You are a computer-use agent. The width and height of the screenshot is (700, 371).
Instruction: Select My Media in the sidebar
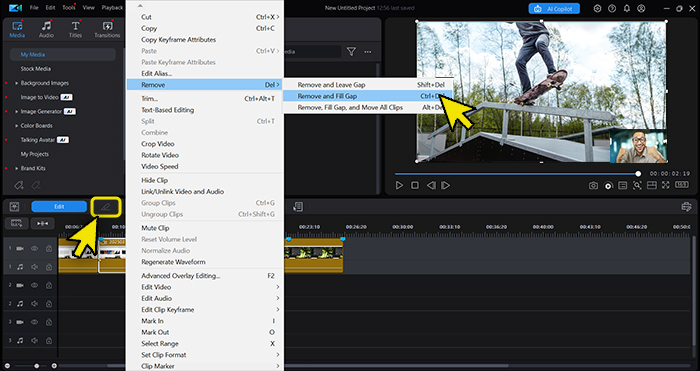pos(63,54)
